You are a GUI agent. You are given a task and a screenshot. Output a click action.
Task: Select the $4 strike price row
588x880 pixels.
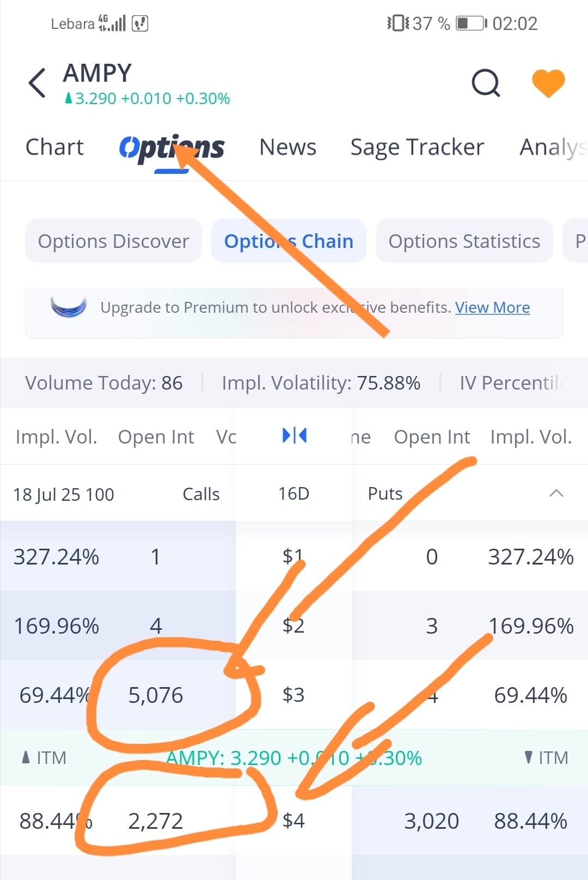click(x=294, y=821)
